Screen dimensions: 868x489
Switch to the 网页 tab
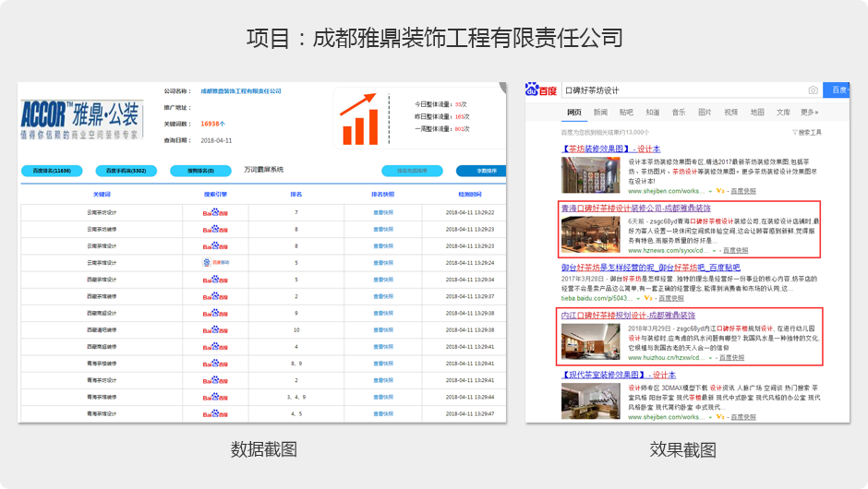click(x=574, y=113)
